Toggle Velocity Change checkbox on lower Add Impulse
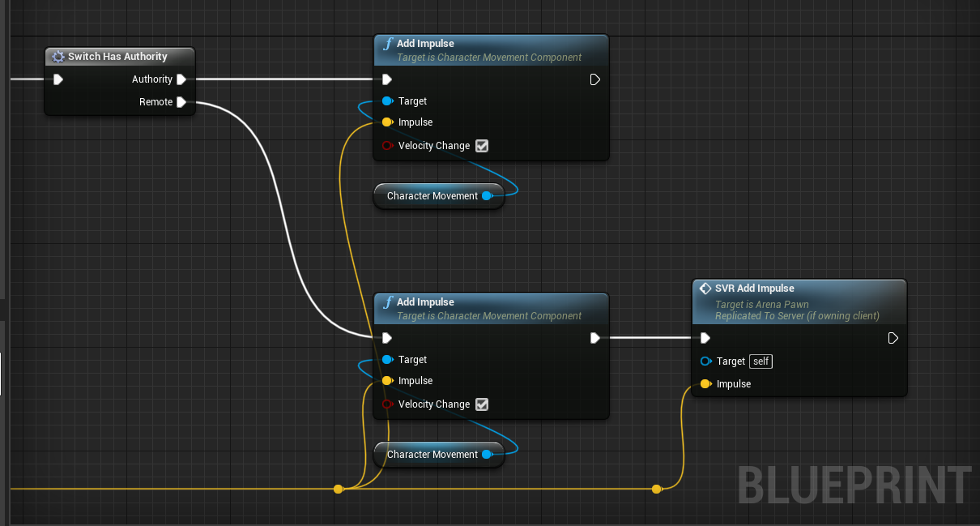The width and height of the screenshot is (980, 526). [x=482, y=404]
